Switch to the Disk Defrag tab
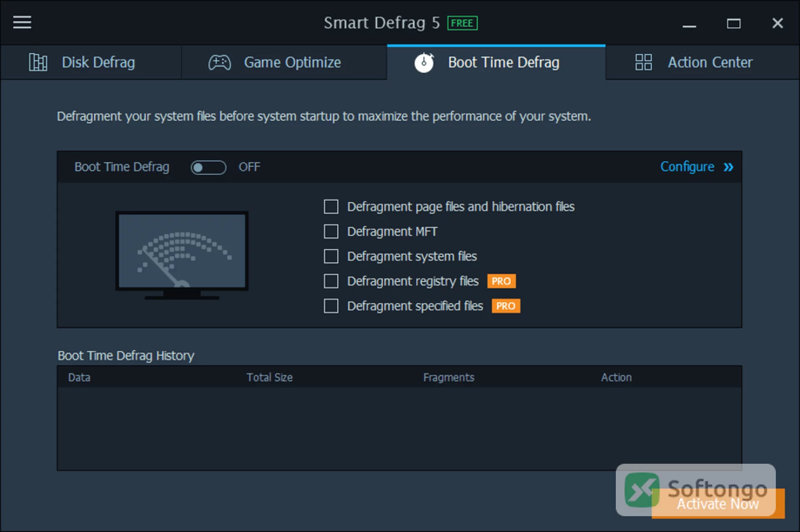 tap(91, 62)
